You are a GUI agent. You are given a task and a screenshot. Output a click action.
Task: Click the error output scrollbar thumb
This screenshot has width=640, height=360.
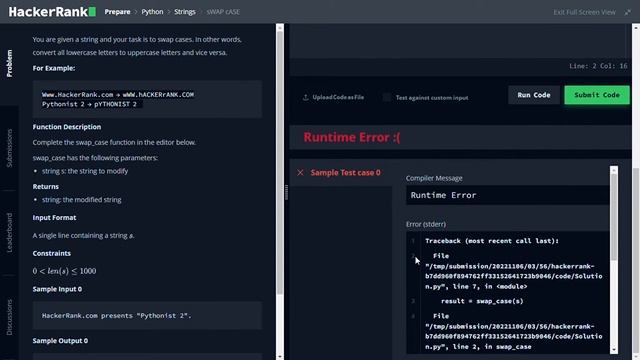pyautogui.click(x=614, y=216)
